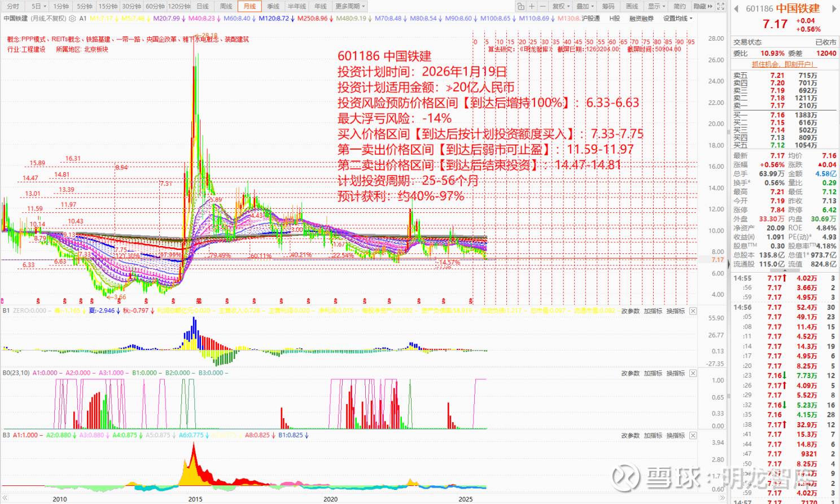Select the 30分钟 period tab

click(x=132, y=6)
